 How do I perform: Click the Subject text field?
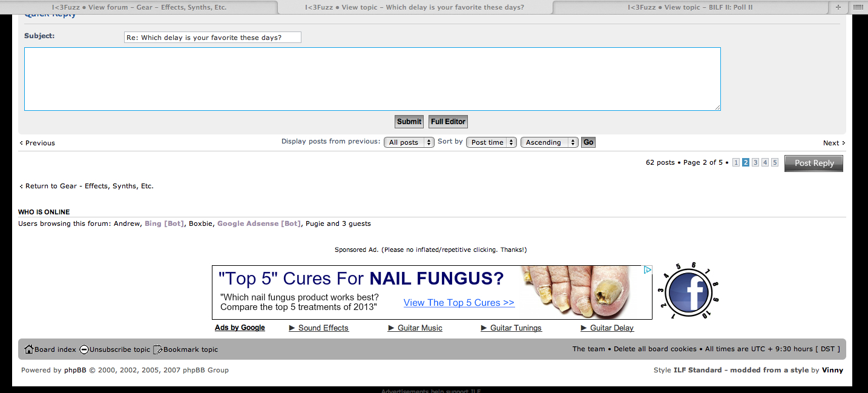[x=212, y=38]
